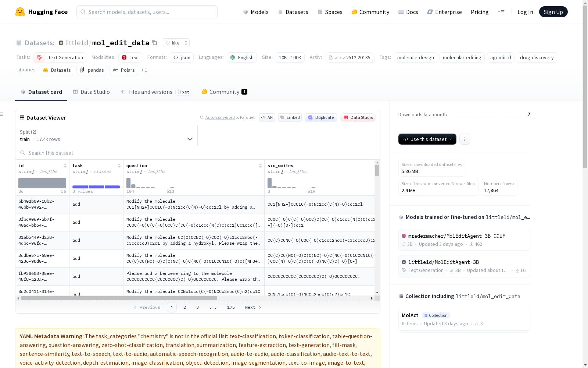Open the Models menu item
Viewport: 588px width, 368px height.
pos(256,12)
